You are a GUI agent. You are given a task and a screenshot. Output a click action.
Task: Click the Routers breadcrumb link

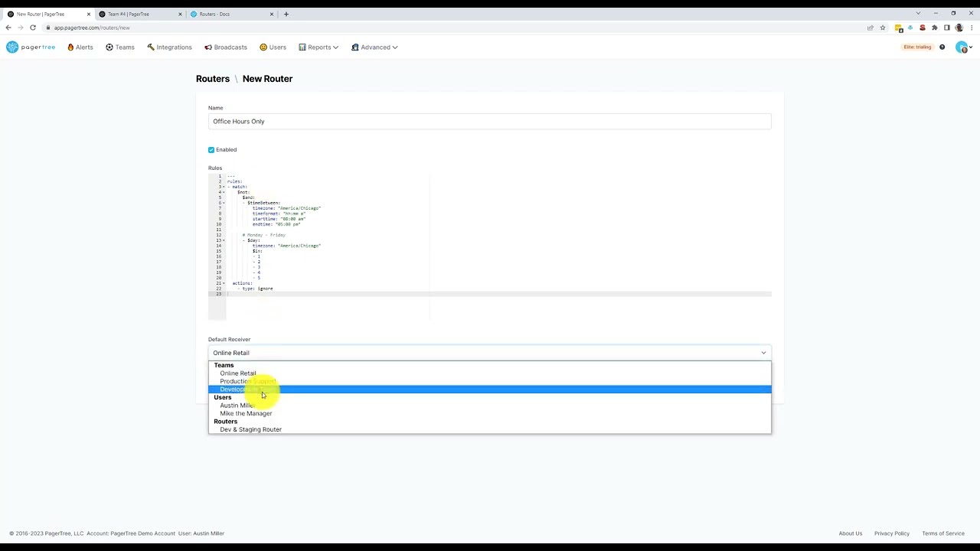point(212,79)
